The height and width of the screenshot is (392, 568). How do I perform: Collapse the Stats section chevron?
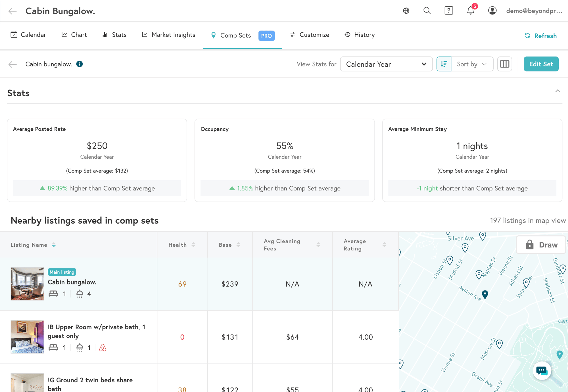coord(558,91)
